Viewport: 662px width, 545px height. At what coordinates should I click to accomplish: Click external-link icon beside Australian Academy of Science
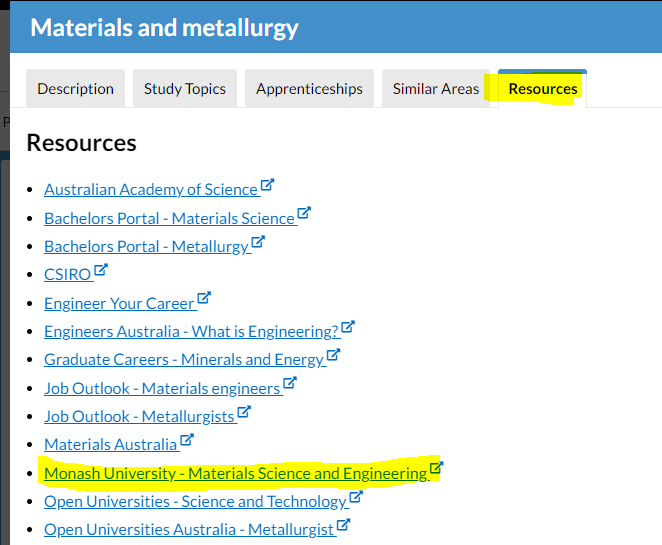[x=267, y=185]
